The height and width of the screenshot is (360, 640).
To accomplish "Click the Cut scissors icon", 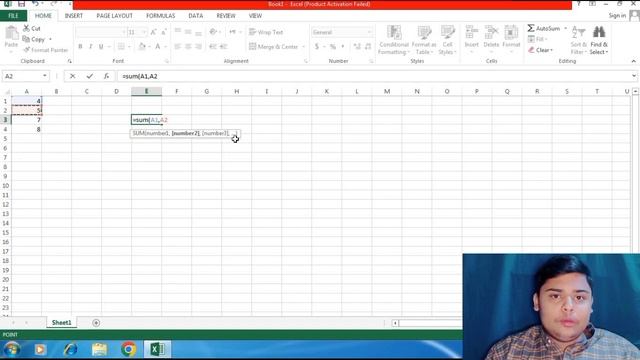I will (27, 28).
